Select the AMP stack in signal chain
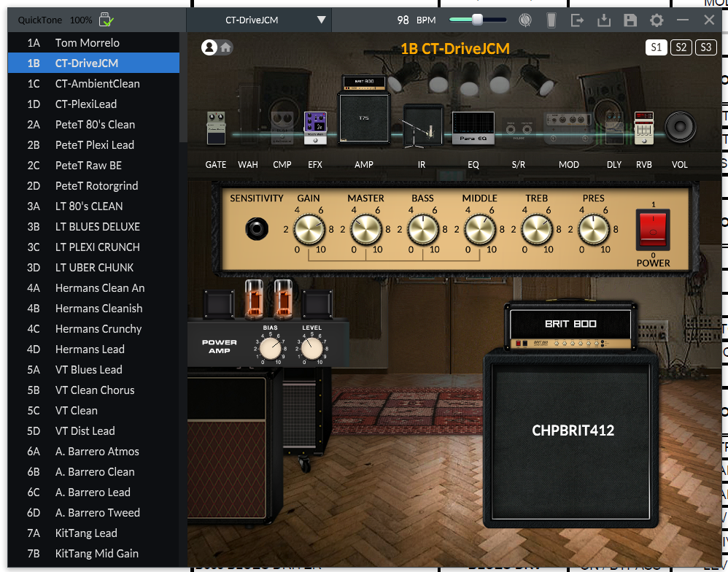The height and width of the screenshot is (572, 728). click(x=364, y=109)
